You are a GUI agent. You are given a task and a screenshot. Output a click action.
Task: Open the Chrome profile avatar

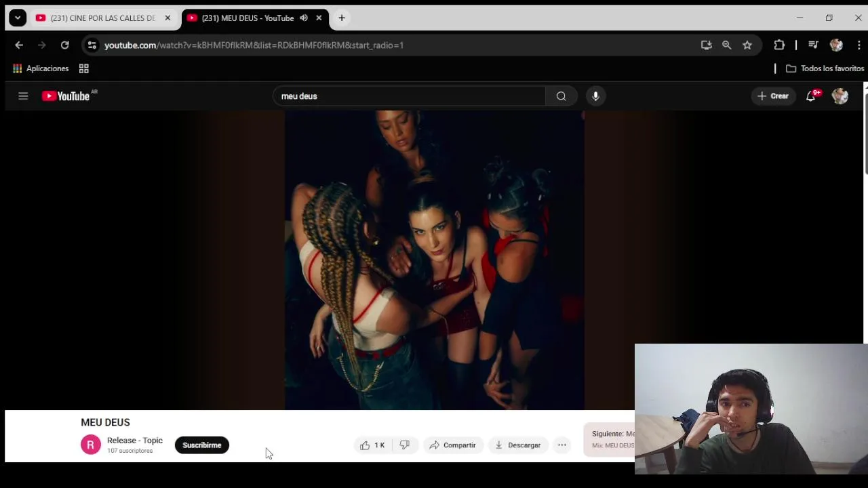836,45
